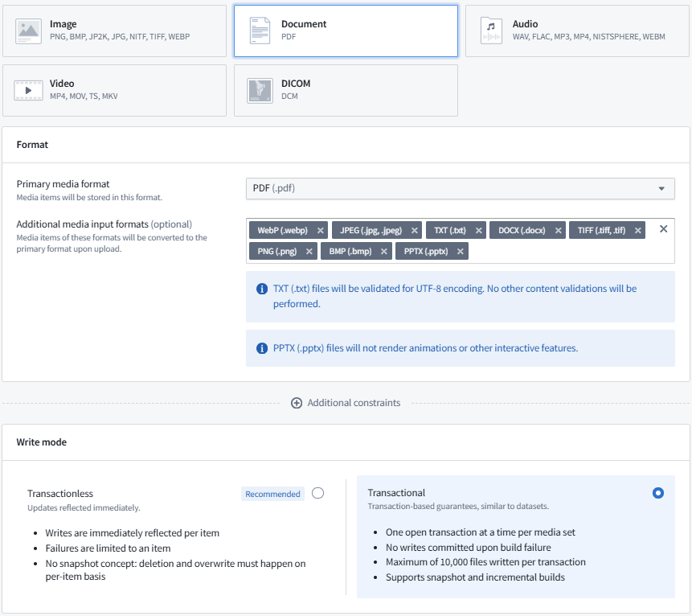The height and width of the screenshot is (616, 692).
Task: Remove the TIFF format tag
Action: 638,231
